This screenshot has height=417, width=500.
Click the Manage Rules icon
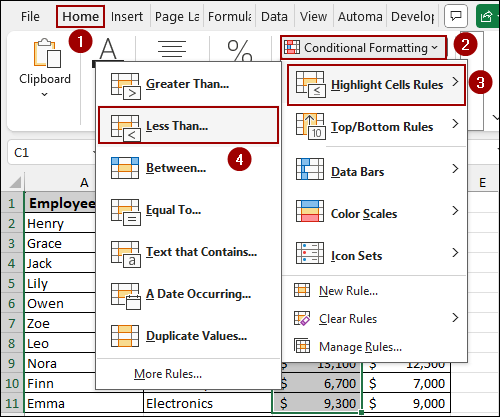(x=302, y=346)
